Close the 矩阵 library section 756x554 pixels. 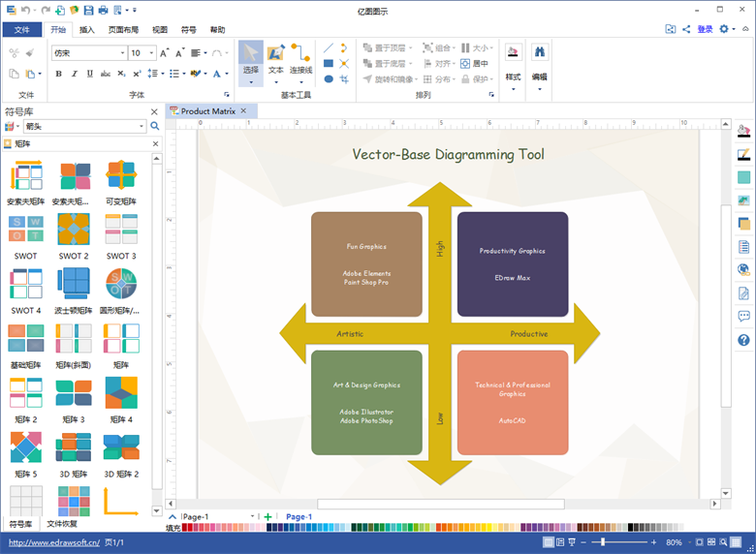click(x=155, y=143)
